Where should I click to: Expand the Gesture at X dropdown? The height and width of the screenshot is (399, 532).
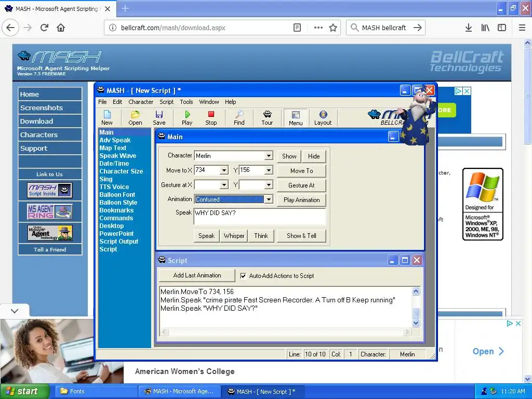224,185
